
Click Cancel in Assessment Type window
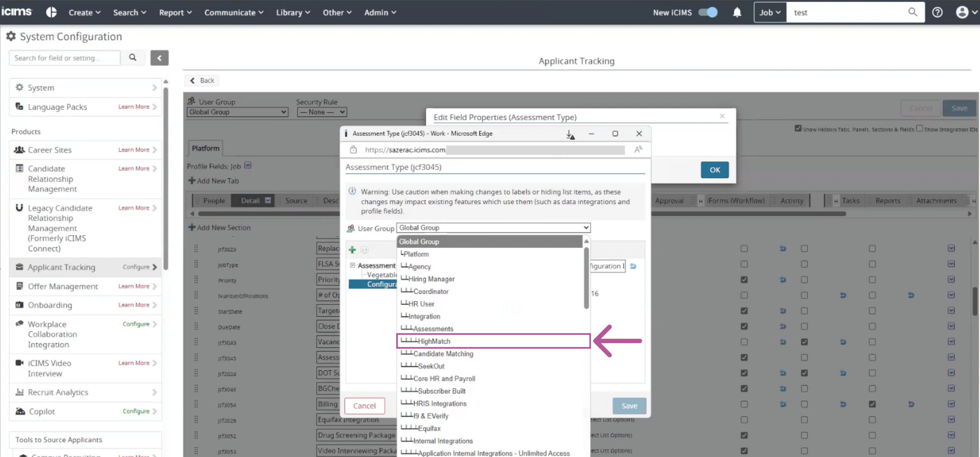point(364,406)
